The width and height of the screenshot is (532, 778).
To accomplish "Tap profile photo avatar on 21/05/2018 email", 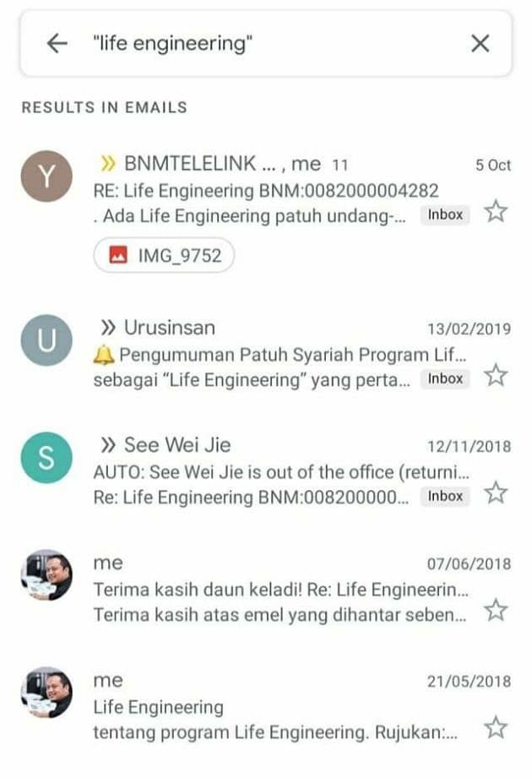I will 46,693.
